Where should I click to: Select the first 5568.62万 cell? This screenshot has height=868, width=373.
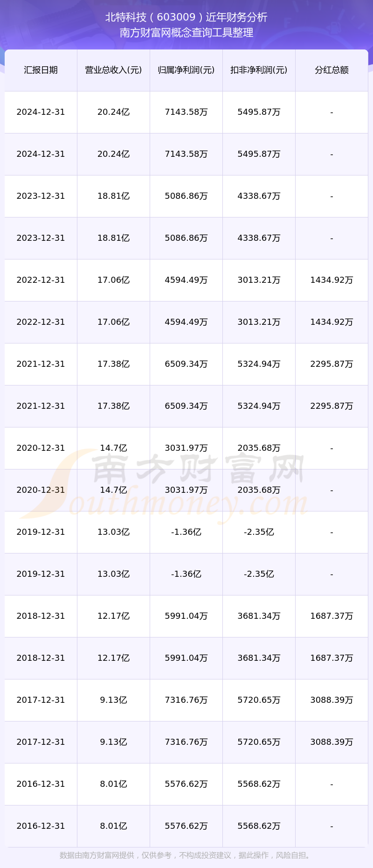[x=259, y=784]
